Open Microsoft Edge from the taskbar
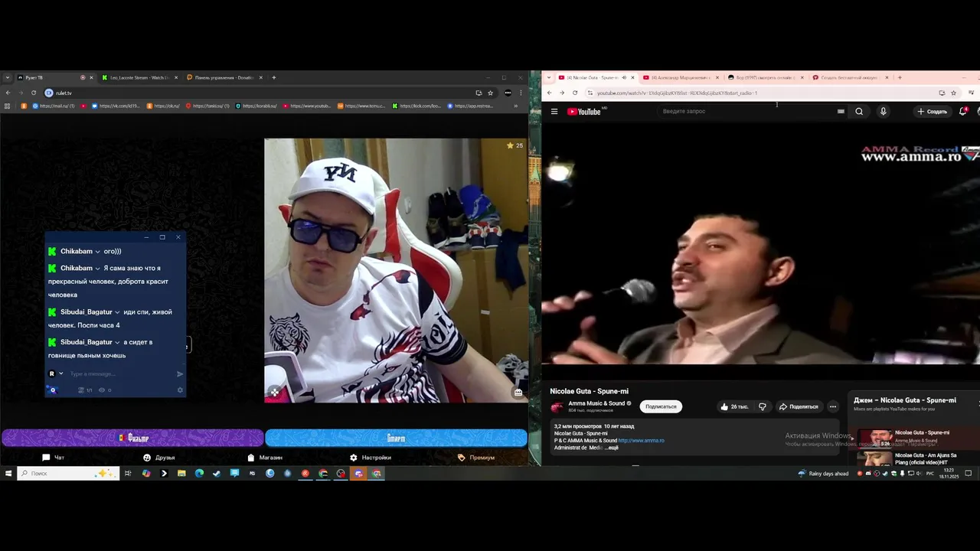Screen dimensions: 980x551 pos(199,474)
